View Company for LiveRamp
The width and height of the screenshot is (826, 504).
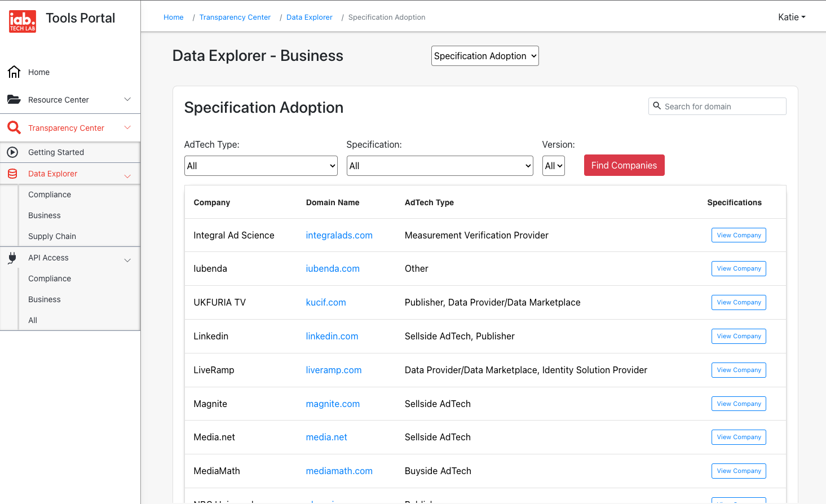[739, 370]
